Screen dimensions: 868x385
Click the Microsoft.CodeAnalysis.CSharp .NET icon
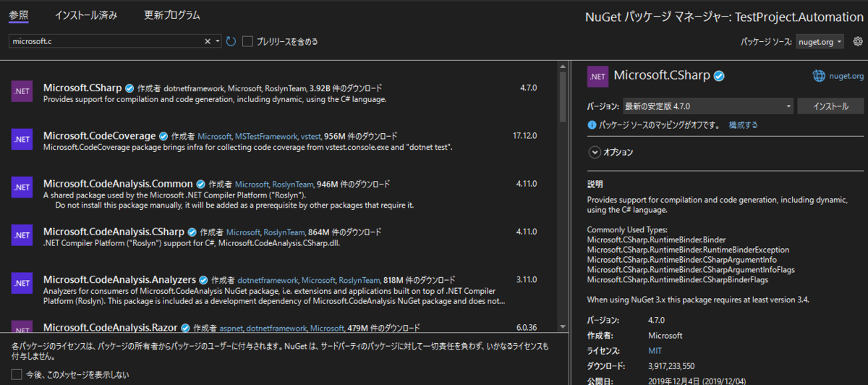tap(22, 235)
